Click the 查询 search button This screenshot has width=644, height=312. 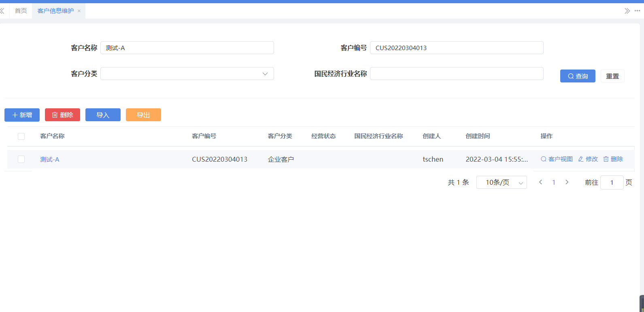[x=578, y=76]
